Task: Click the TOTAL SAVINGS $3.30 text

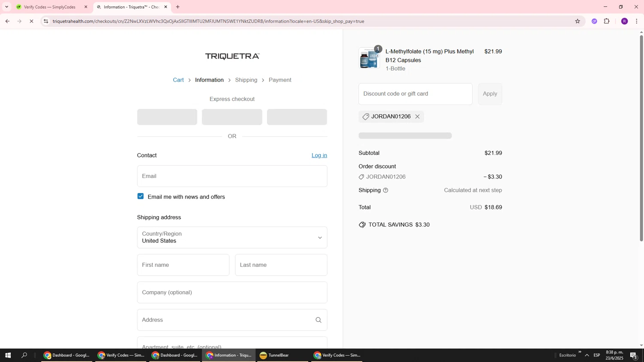Action: 399,225
